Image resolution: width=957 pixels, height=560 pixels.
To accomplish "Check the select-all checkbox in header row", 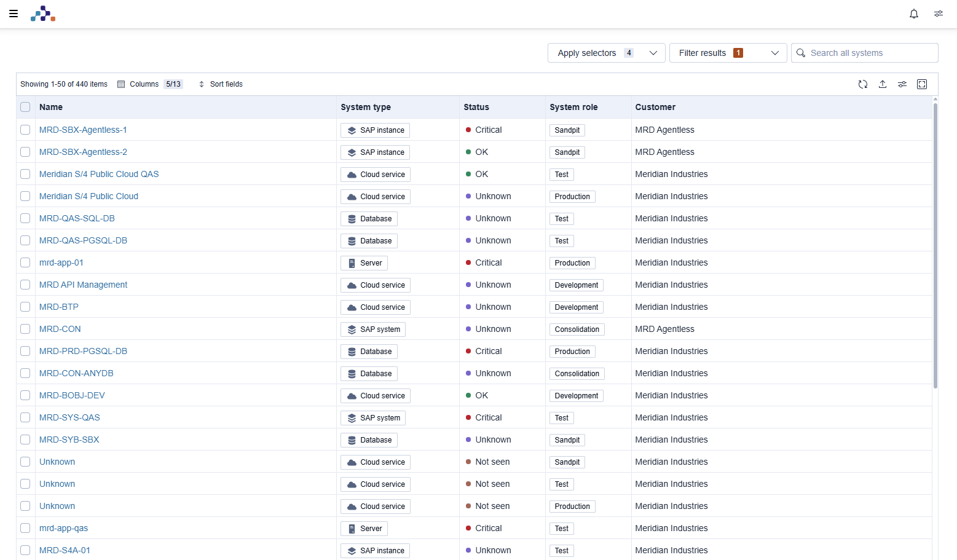I will [25, 106].
